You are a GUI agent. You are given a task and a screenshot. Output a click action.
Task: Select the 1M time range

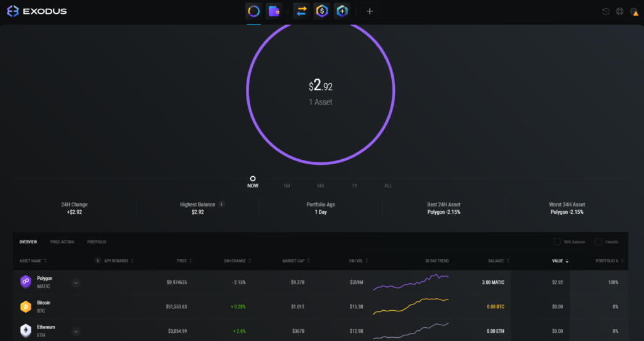pyautogui.click(x=287, y=186)
